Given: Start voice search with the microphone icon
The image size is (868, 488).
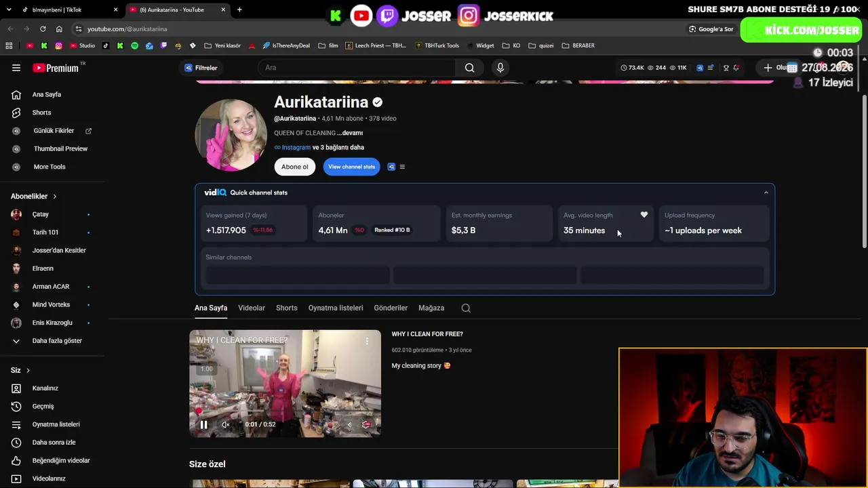Looking at the screenshot, I should click(x=500, y=68).
